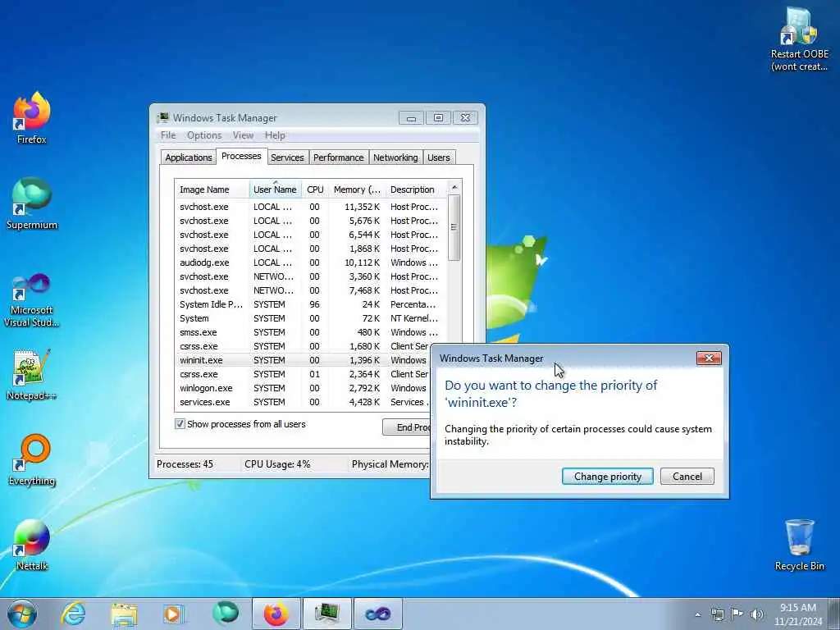
Task: Select the System Idle Process row
Action: coord(311,304)
